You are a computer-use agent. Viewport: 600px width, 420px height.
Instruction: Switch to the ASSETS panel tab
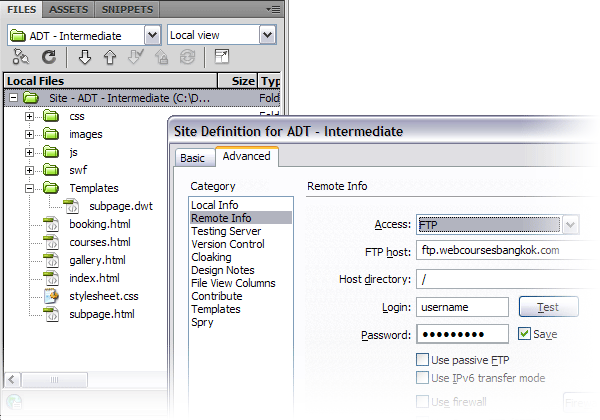click(68, 10)
